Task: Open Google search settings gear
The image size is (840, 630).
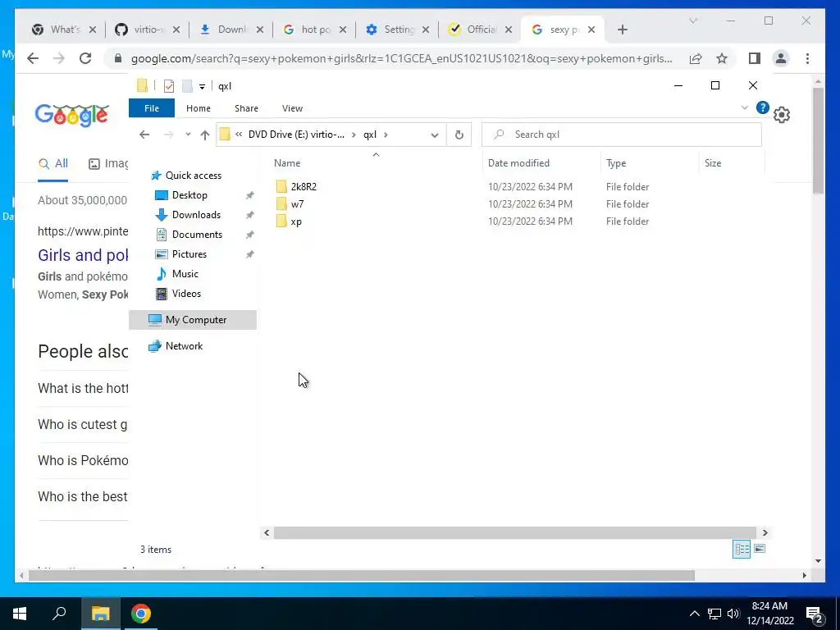Action: (782, 115)
